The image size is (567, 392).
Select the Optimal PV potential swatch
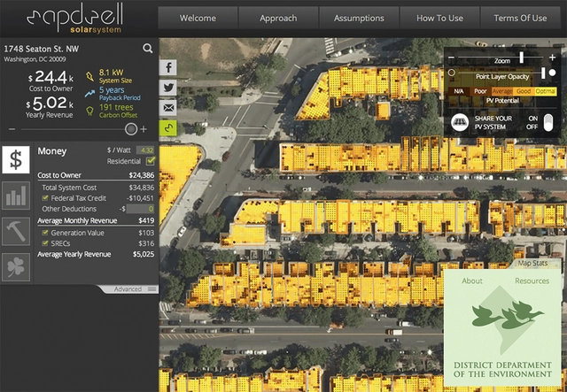[546, 91]
